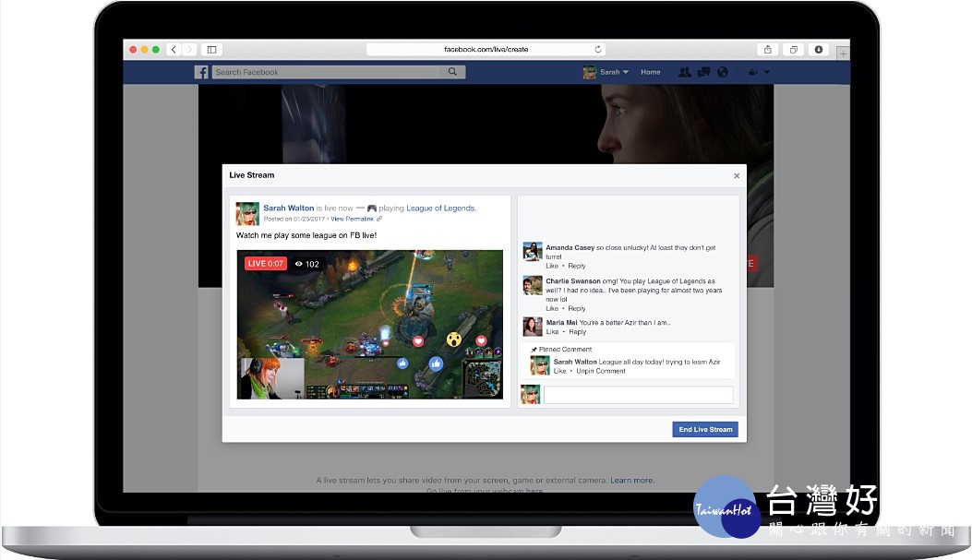The image size is (972, 560).
Task: Reload the page from the address bar
Action: (x=597, y=49)
